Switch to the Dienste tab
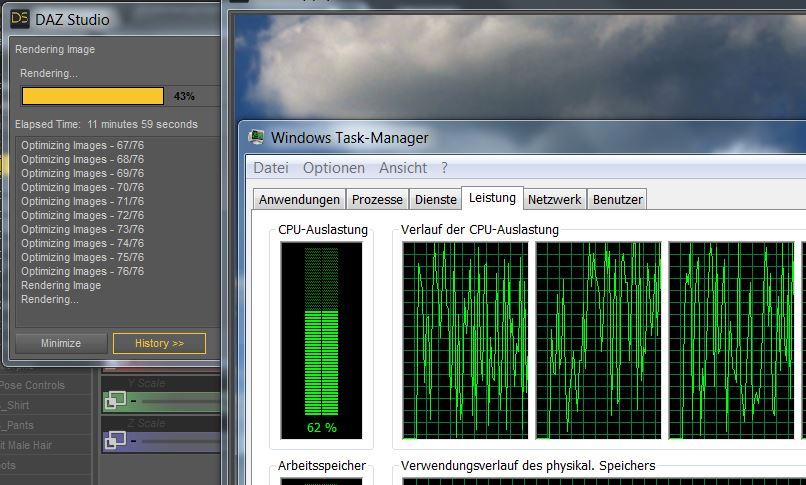Image resolution: width=806 pixels, height=485 pixels. 436,199
